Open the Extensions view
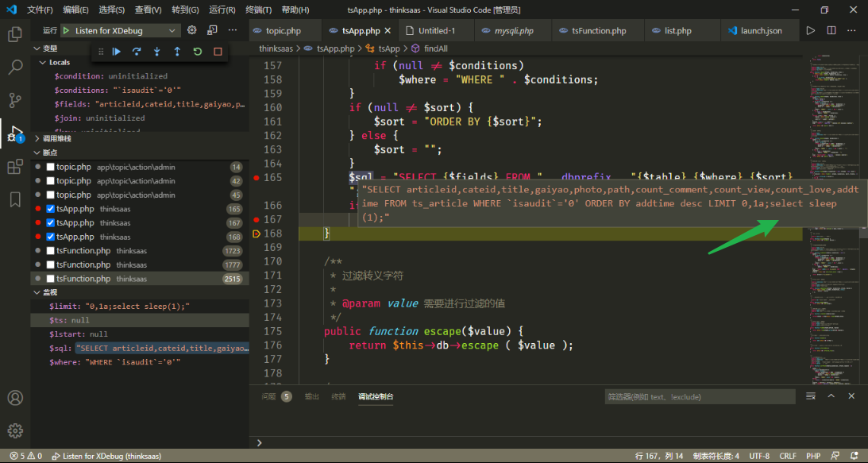The width and height of the screenshot is (868, 463). pos(15,166)
